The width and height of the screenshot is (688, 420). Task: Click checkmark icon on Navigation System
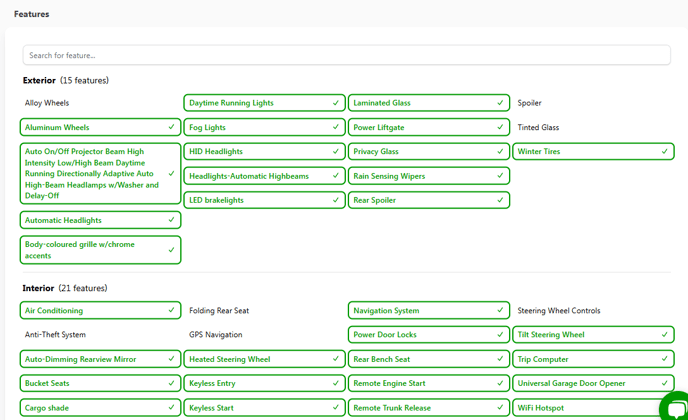pos(500,310)
